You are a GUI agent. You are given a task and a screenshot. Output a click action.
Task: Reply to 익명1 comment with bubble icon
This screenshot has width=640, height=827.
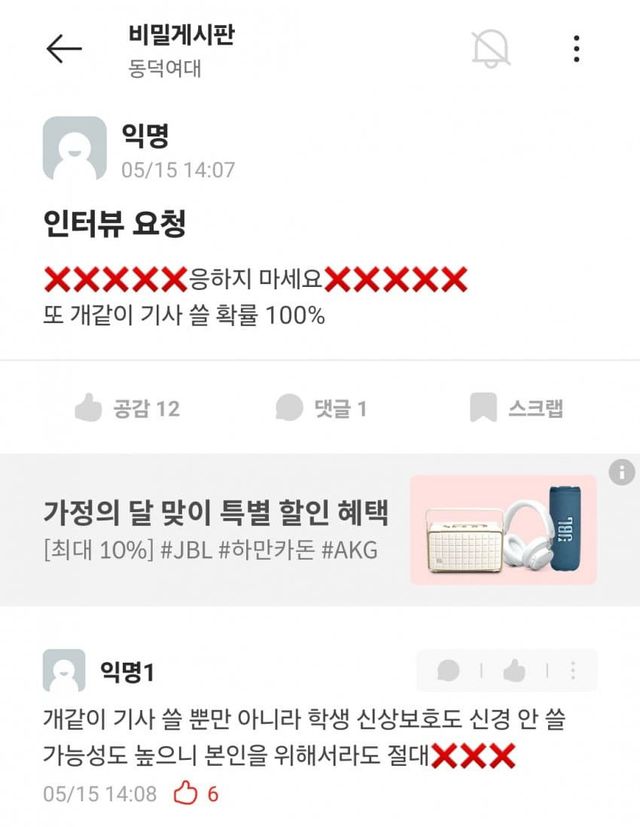448,670
